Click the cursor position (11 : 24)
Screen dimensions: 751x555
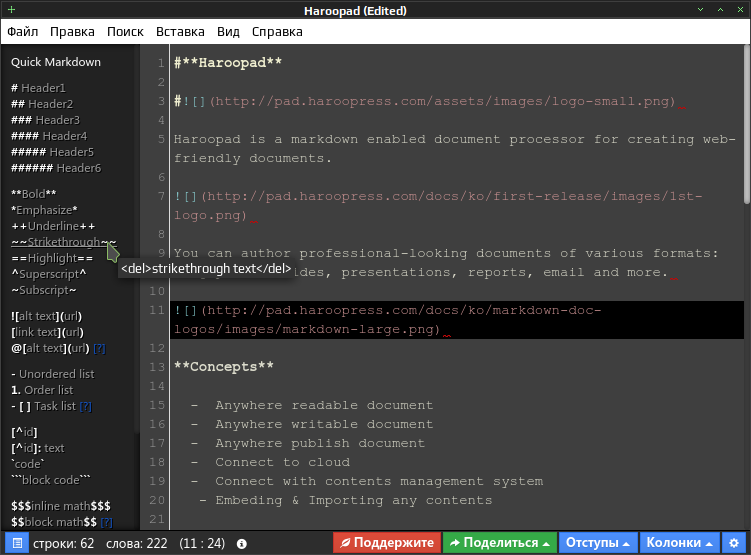click(x=202, y=544)
